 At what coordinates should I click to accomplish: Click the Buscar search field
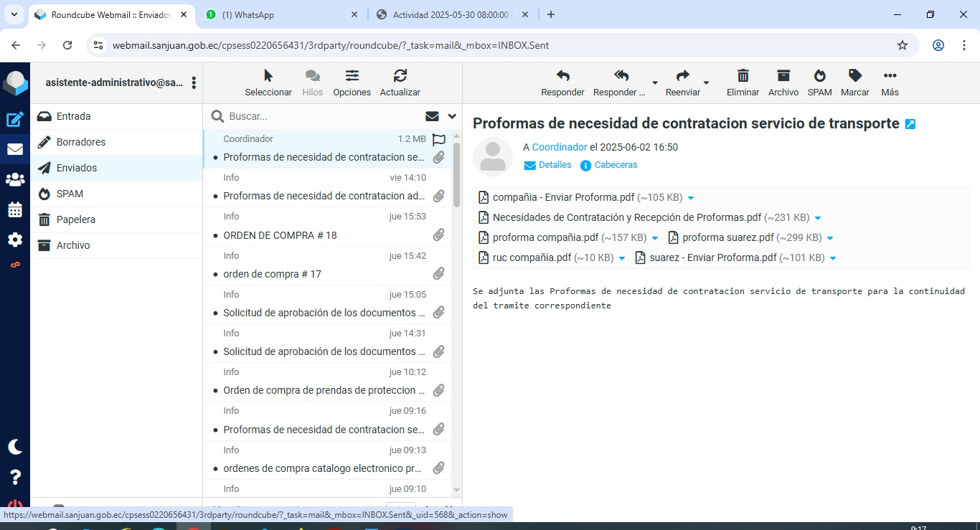[323, 116]
